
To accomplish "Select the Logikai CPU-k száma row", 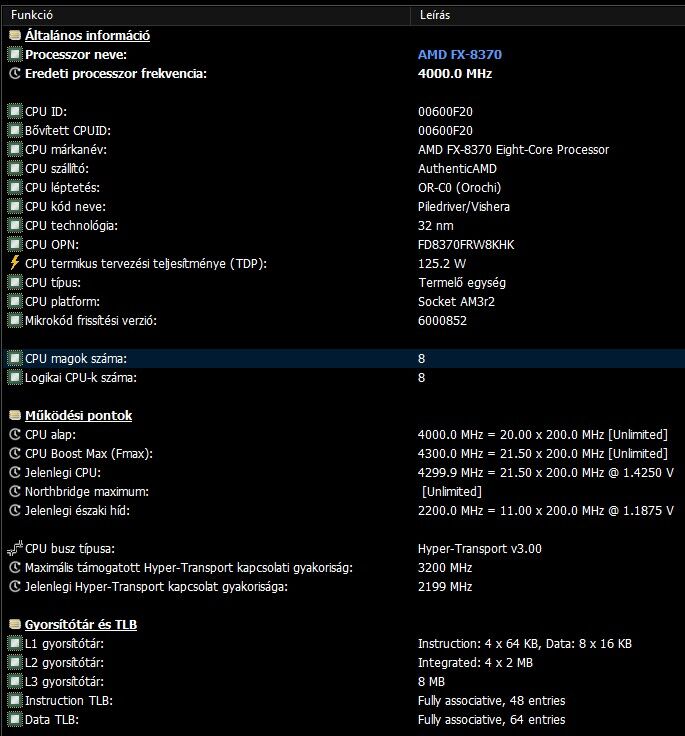I will coord(81,377).
